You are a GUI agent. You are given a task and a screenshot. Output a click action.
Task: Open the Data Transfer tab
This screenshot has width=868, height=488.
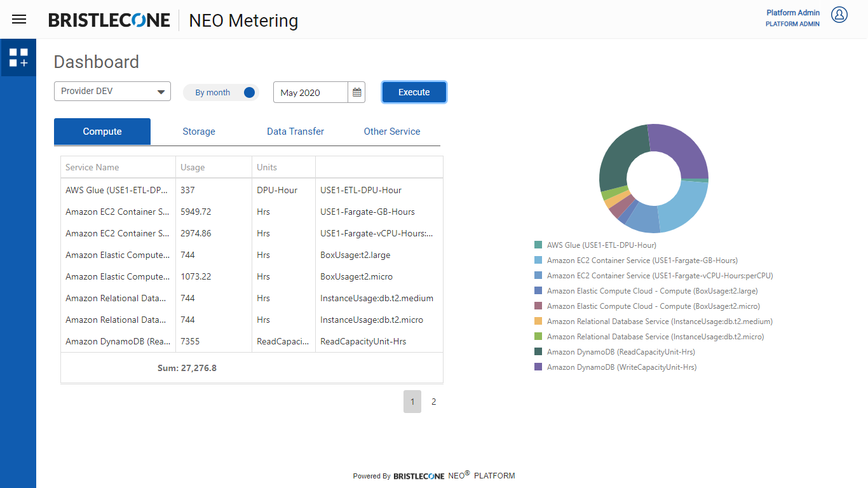click(x=295, y=132)
